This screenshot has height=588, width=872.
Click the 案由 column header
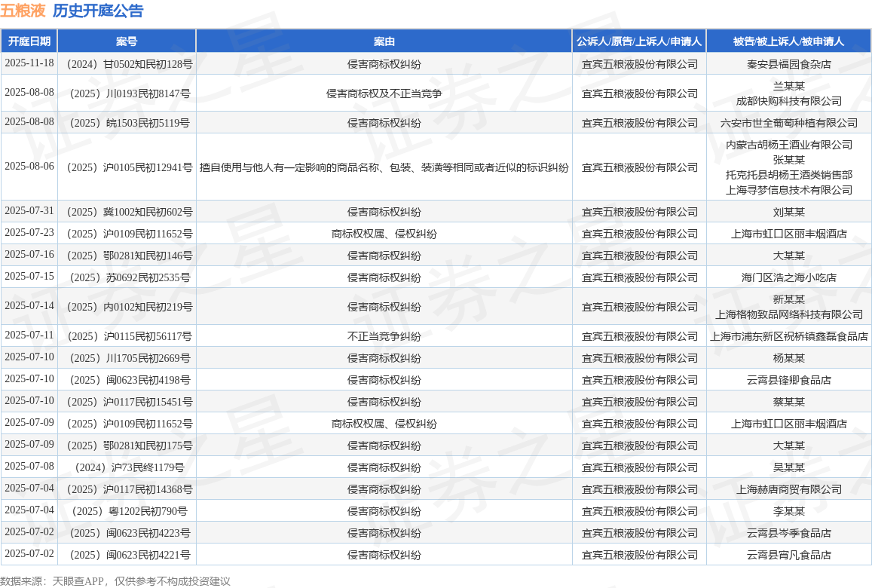click(x=384, y=41)
